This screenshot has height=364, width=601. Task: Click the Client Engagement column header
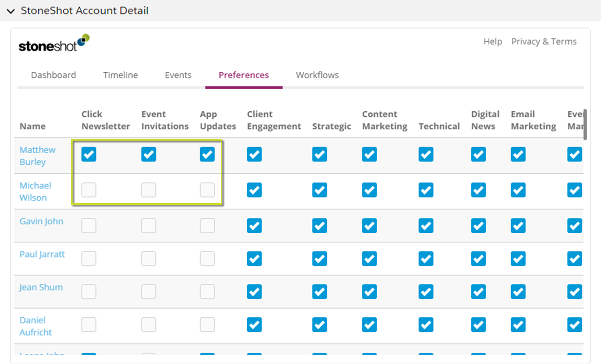[x=274, y=120]
